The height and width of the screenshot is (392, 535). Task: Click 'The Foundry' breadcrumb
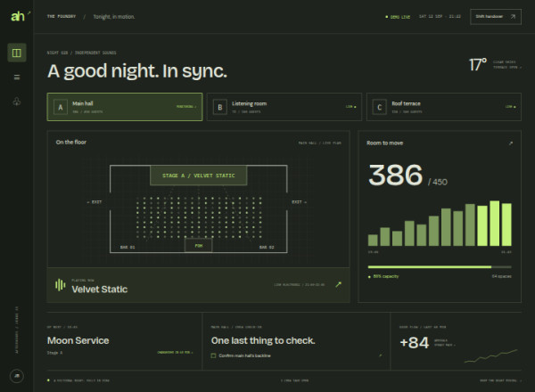(62, 16)
